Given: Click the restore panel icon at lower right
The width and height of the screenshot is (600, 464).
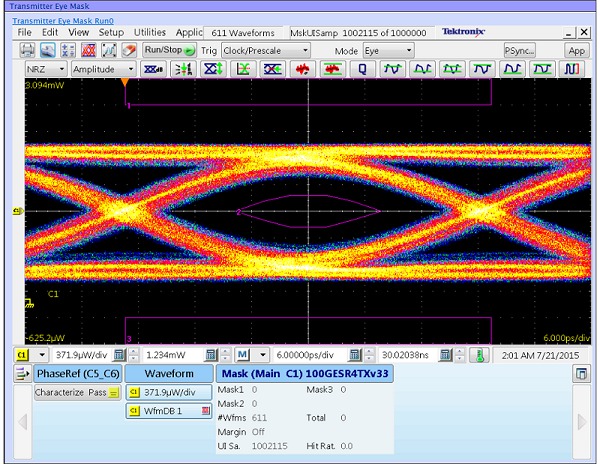Looking at the screenshot, I should pos(579,373).
